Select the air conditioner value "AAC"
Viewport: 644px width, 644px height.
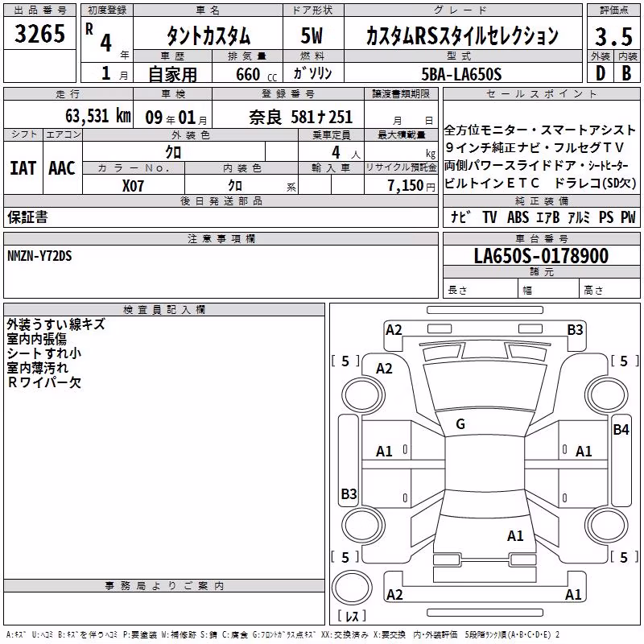coord(62,168)
